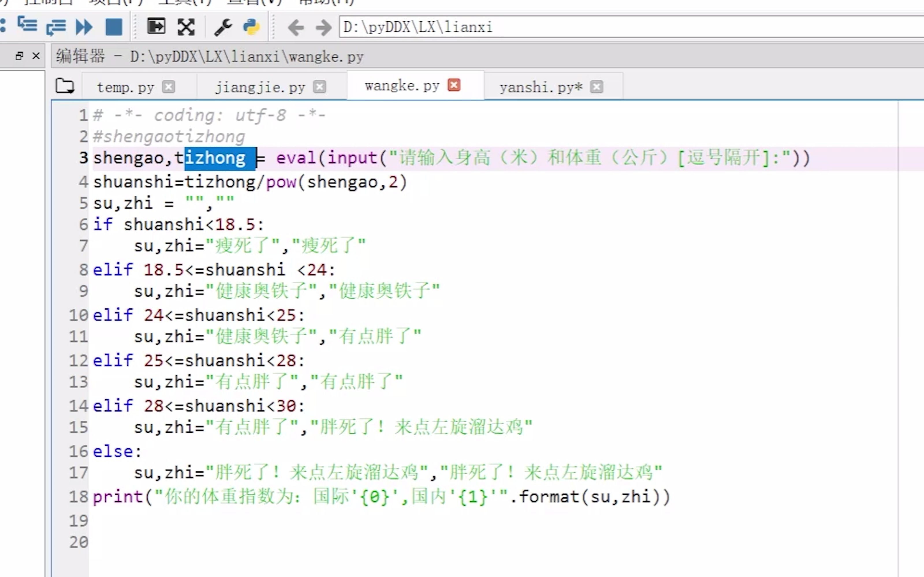Open the PYTHONPATH manager Python icon
This screenshot has width=924, height=577.
[x=252, y=27]
